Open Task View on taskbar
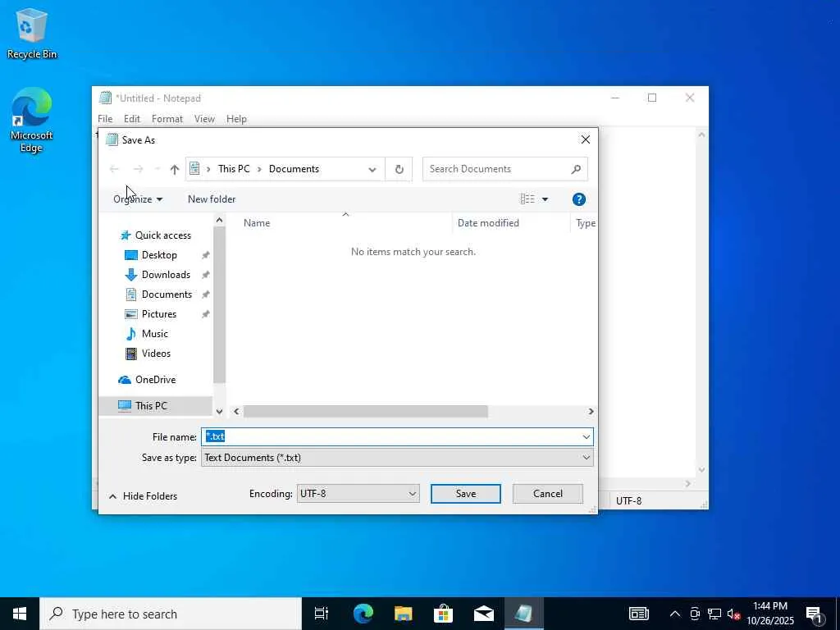Screen dimensions: 840x630 (322, 614)
